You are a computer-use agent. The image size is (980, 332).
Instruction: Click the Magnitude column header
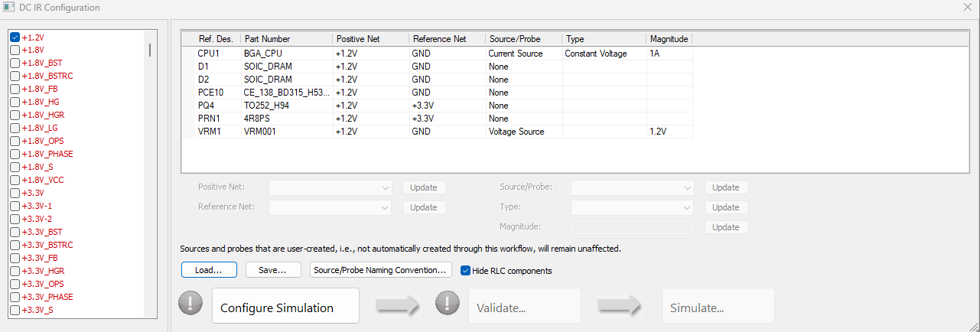pyautogui.click(x=669, y=39)
